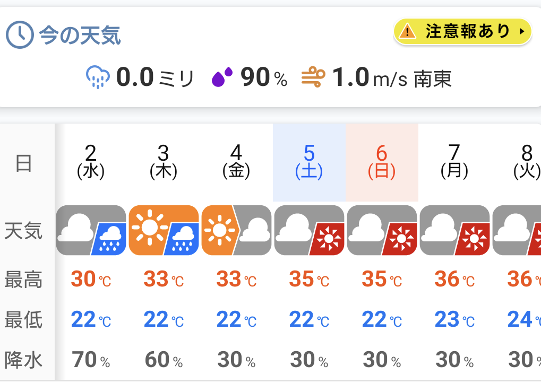Click the 70% precipitation for day 2
541x392 pixels.
point(91,360)
